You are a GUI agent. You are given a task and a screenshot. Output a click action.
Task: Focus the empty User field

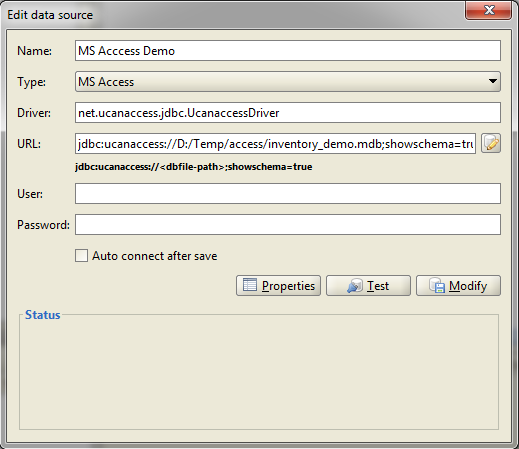288,193
